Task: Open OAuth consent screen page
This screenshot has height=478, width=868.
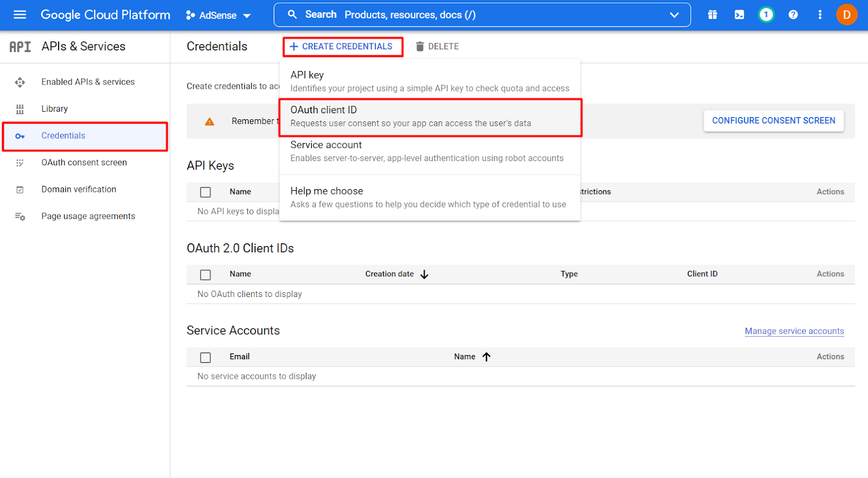Action: tap(84, 163)
